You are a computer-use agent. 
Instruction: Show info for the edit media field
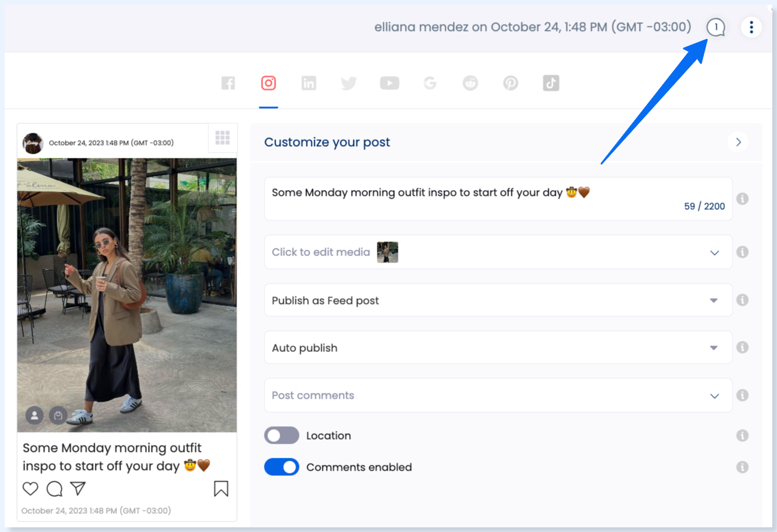tap(742, 252)
